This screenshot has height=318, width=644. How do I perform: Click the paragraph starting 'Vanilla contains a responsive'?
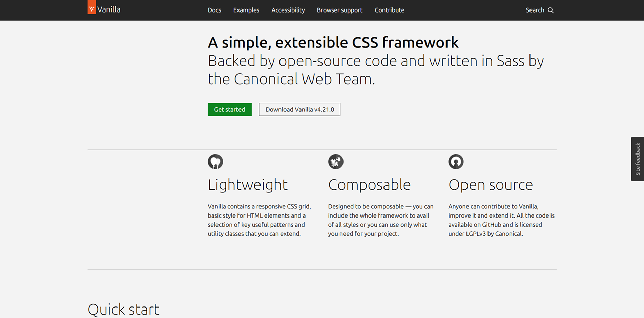pos(259,220)
